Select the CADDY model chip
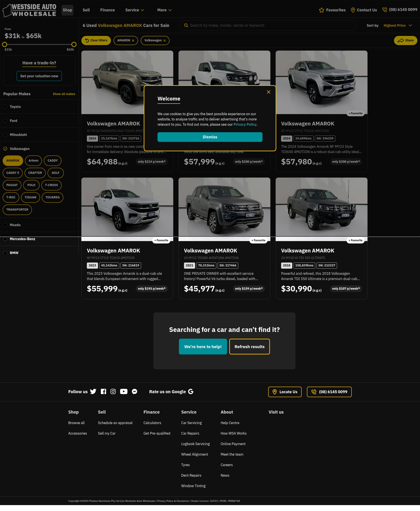This screenshot has width=420, height=511. pos(52,160)
